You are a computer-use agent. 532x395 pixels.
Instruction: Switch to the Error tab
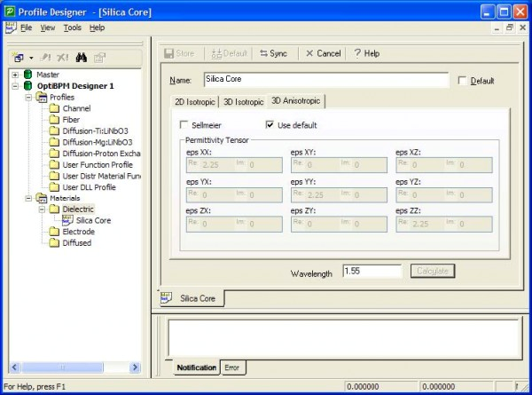click(x=232, y=367)
